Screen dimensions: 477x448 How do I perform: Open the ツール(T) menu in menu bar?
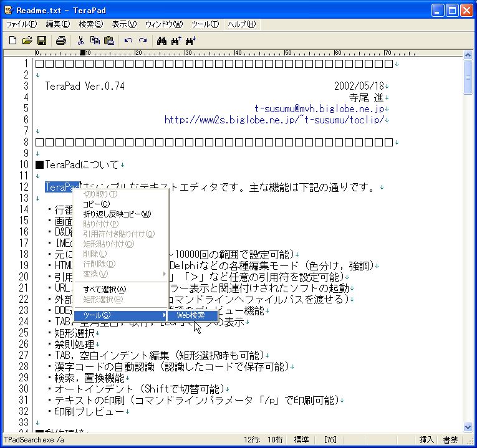click(x=205, y=24)
